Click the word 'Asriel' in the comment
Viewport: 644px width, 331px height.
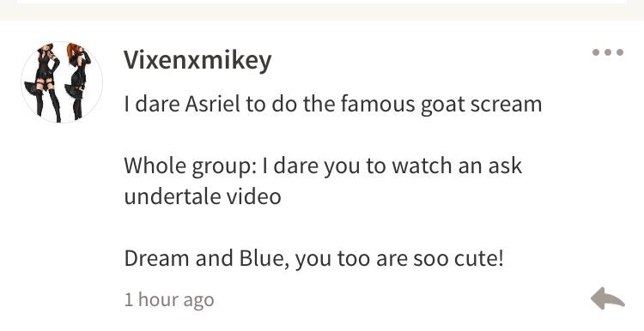pyautogui.click(x=212, y=104)
